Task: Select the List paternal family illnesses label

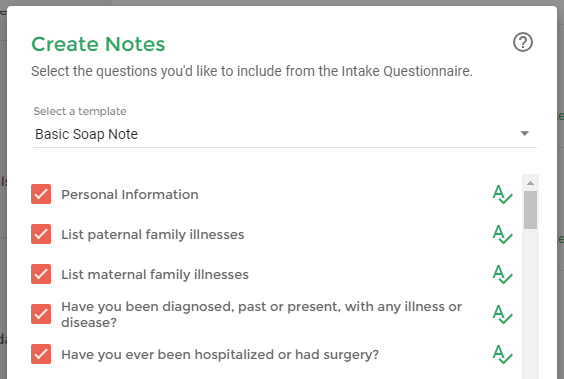Action: 153,234
